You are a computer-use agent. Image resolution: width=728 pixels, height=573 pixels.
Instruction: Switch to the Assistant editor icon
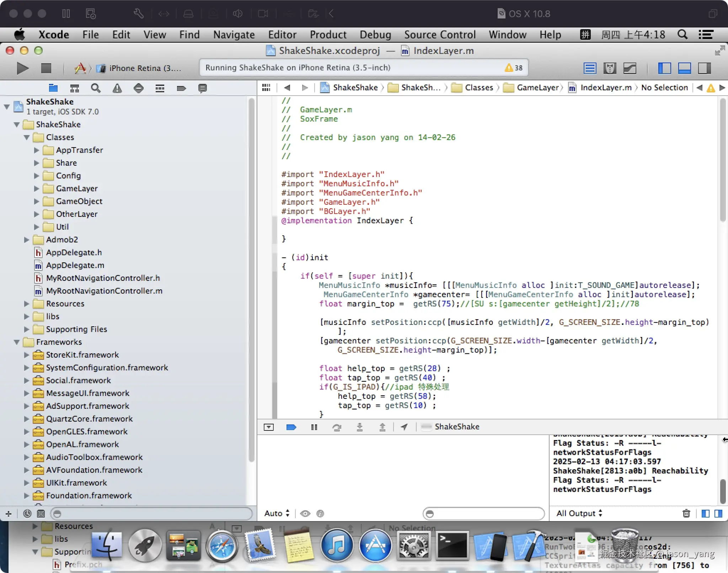tap(610, 68)
